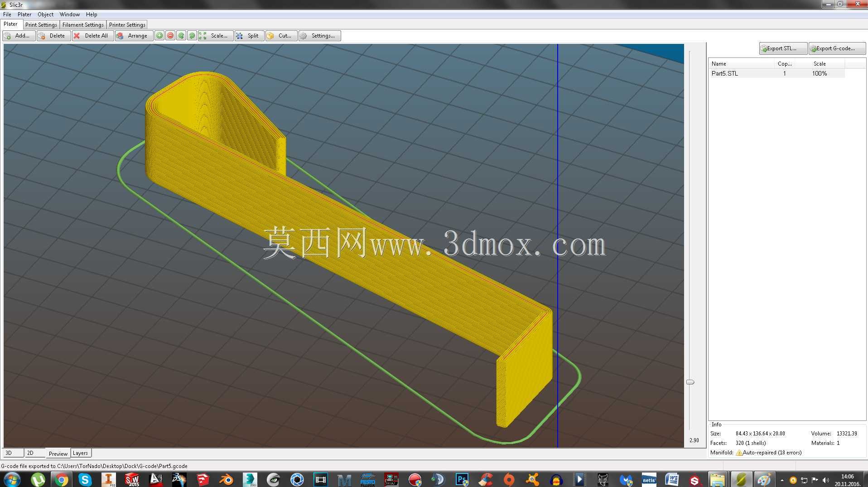This screenshot has width=868, height=487.
Task: Click the 100% scale value for Part5.STL
Action: 820,73
